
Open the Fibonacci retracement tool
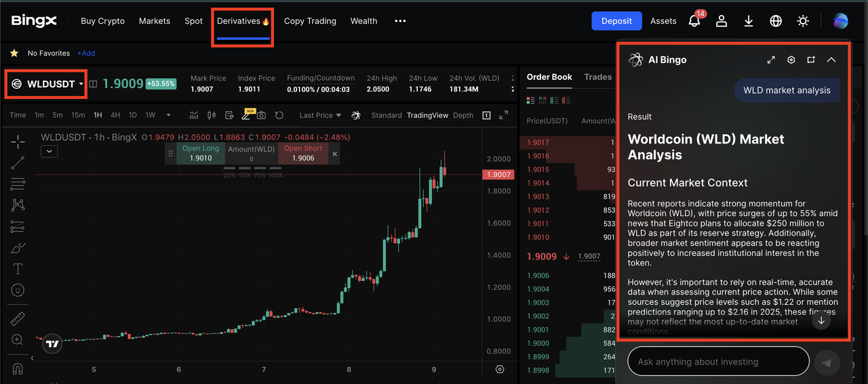[x=18, y=184]
